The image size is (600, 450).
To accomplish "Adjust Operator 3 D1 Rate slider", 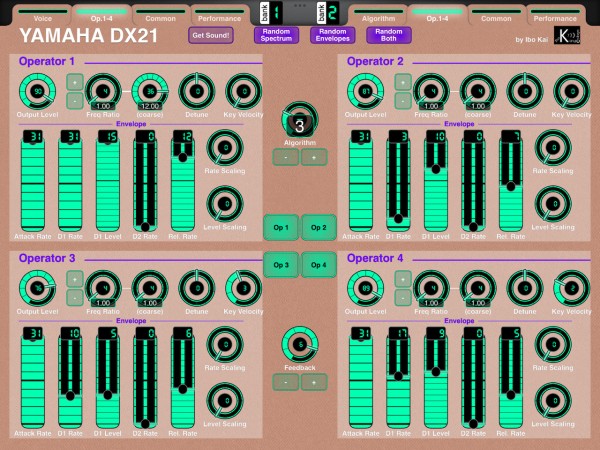I will click(x=70, y=383).
